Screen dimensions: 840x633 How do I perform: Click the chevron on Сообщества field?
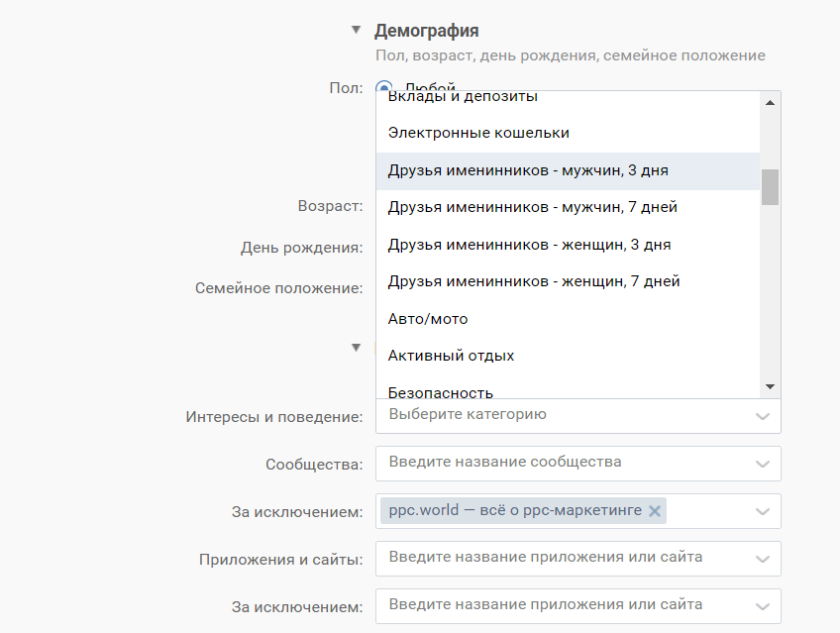(762, 463)
